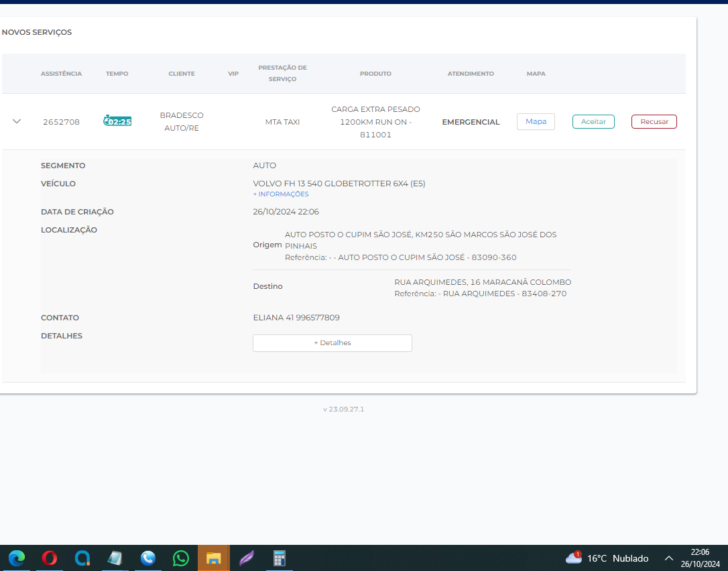Click the MAPA column header
The width and height of the screenshot is (728, 571).
click(536, 74)
